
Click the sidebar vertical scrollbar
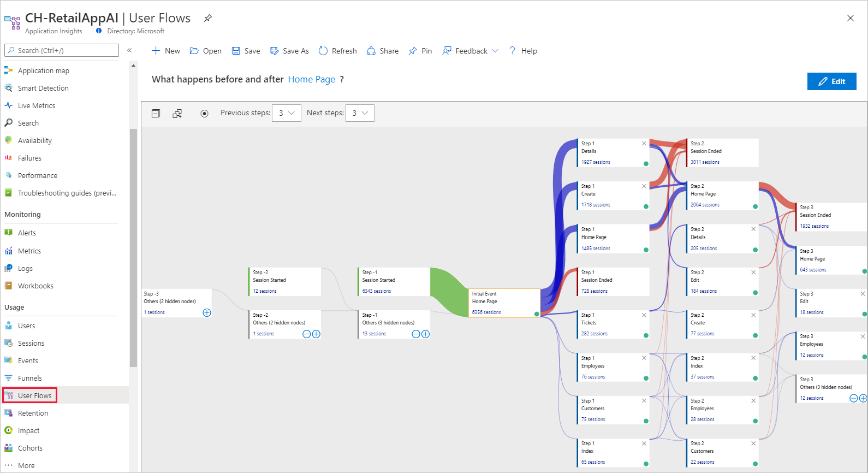[133, 249]
